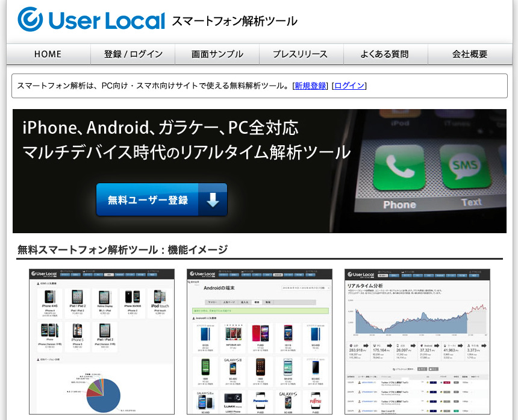Open the 会社概要 navigation item
The height and width of the screenshot is (420, 518).
[469, 54]
